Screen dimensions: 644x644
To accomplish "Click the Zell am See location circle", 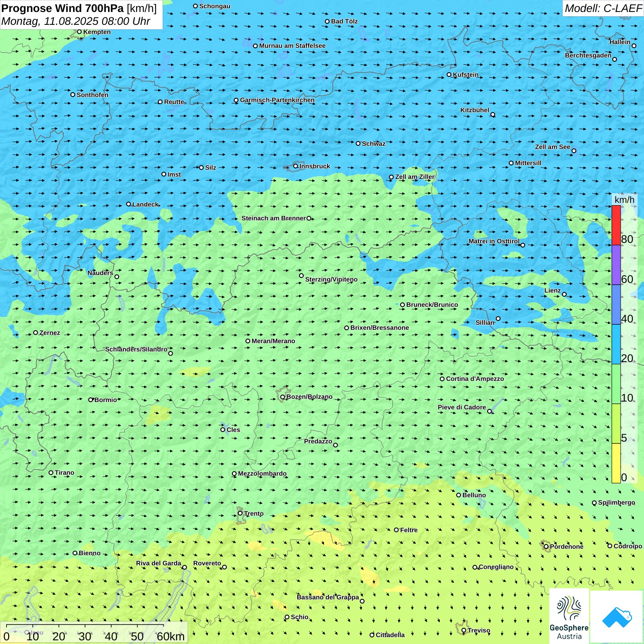I will coord(574,151).
